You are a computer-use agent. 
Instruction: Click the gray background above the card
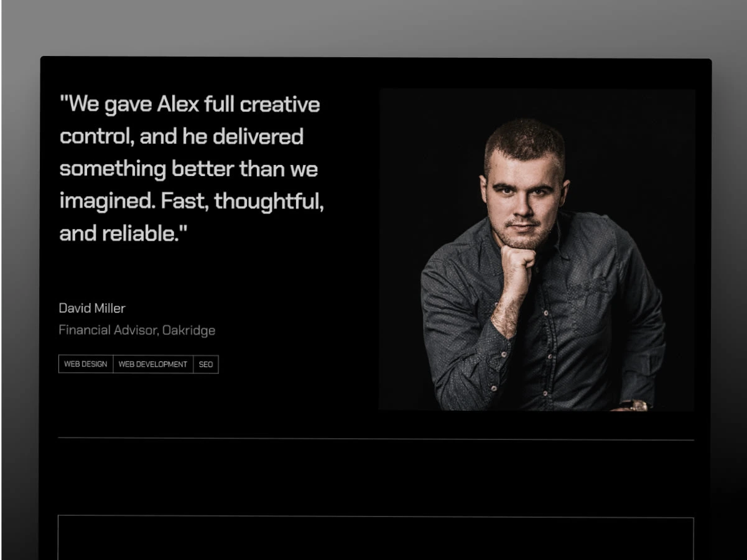pyautogui.click(x=373, y=28)
